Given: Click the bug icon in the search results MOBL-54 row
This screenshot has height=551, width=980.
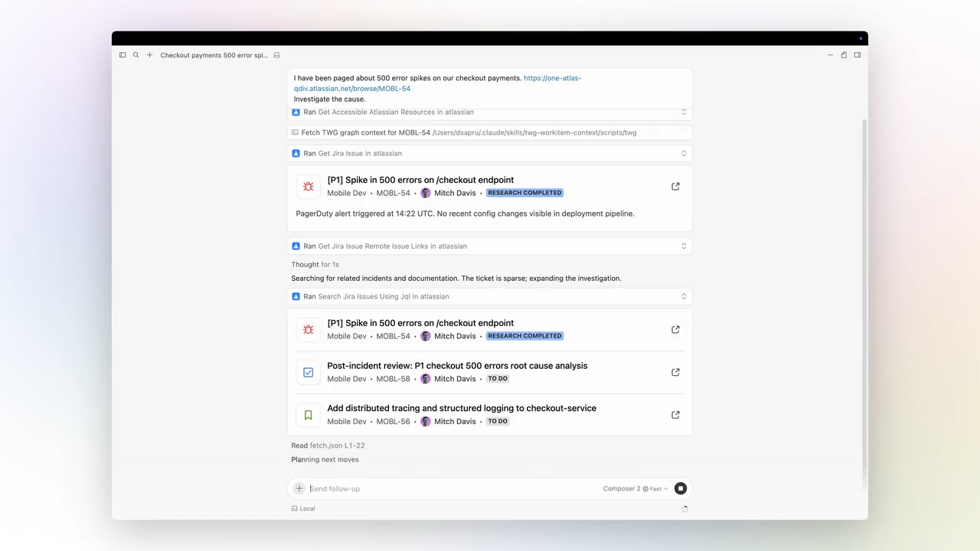Looking at the screenshot, I should coord(308,330).
